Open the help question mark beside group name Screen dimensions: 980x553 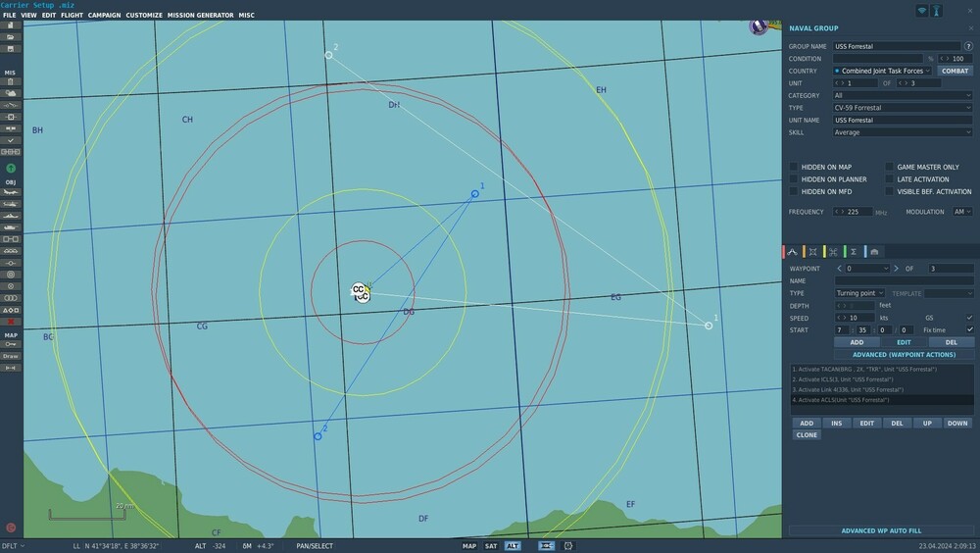coord(968,46)
